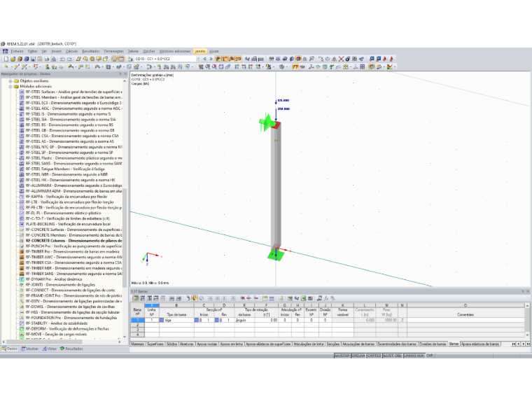
Task: Toggle the CARTES status button
Action: pyautogui.click(x=374, y=356)
